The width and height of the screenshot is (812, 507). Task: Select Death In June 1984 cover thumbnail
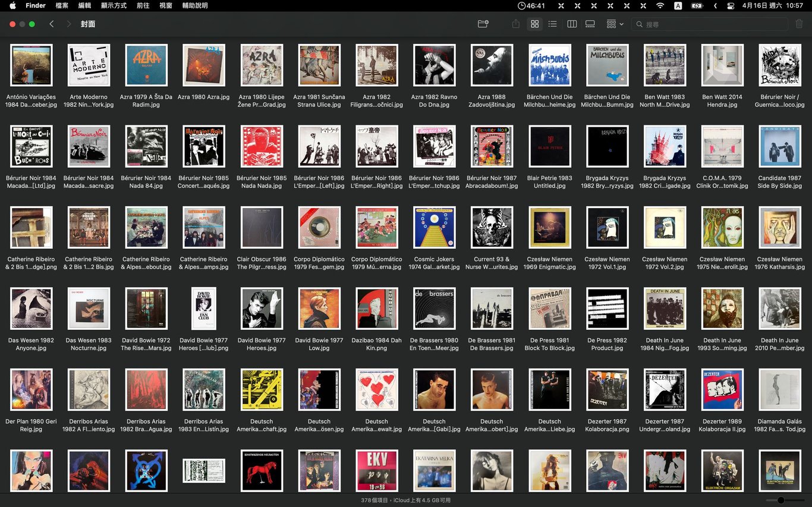click(665, 308)
